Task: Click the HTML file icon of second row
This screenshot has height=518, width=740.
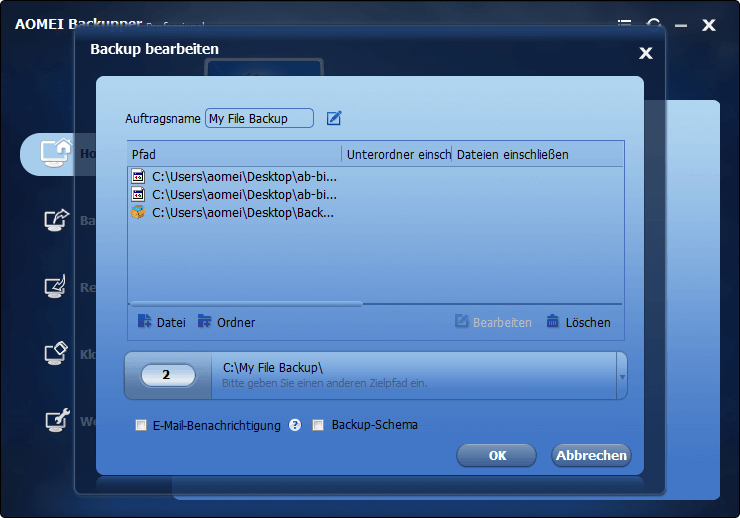Action: point(138,194)
